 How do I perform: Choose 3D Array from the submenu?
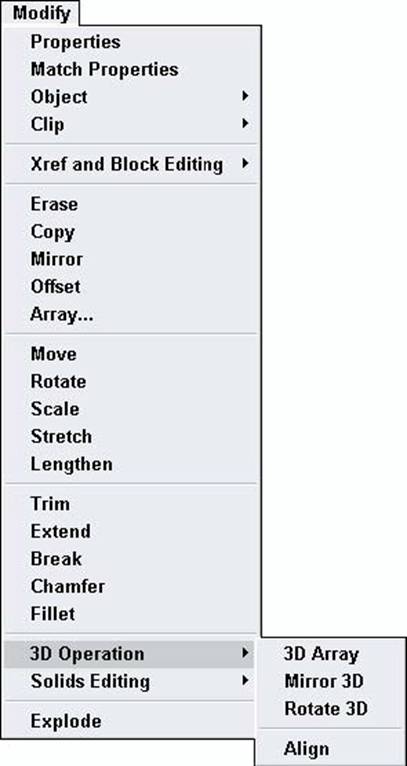click(x=330, y=654)
